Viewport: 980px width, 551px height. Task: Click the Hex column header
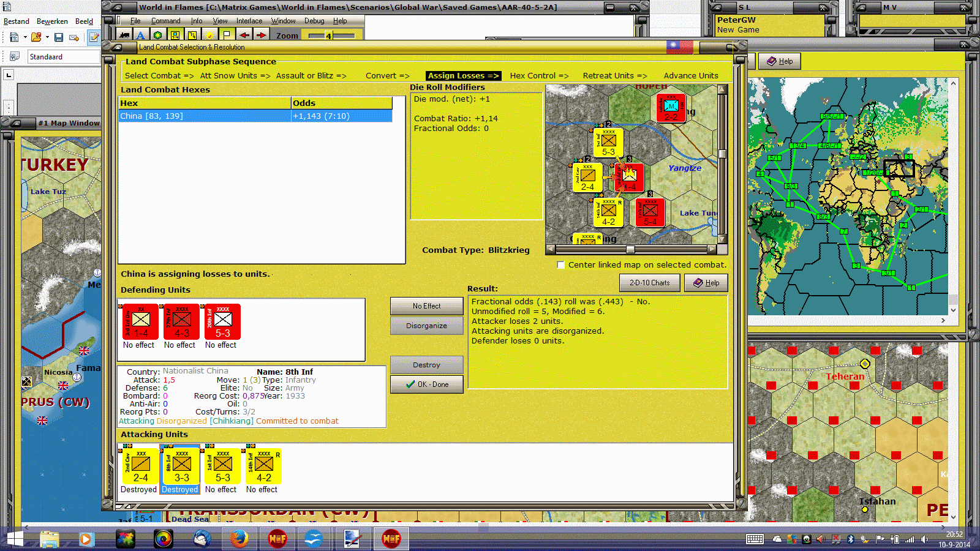click(205, 103)
